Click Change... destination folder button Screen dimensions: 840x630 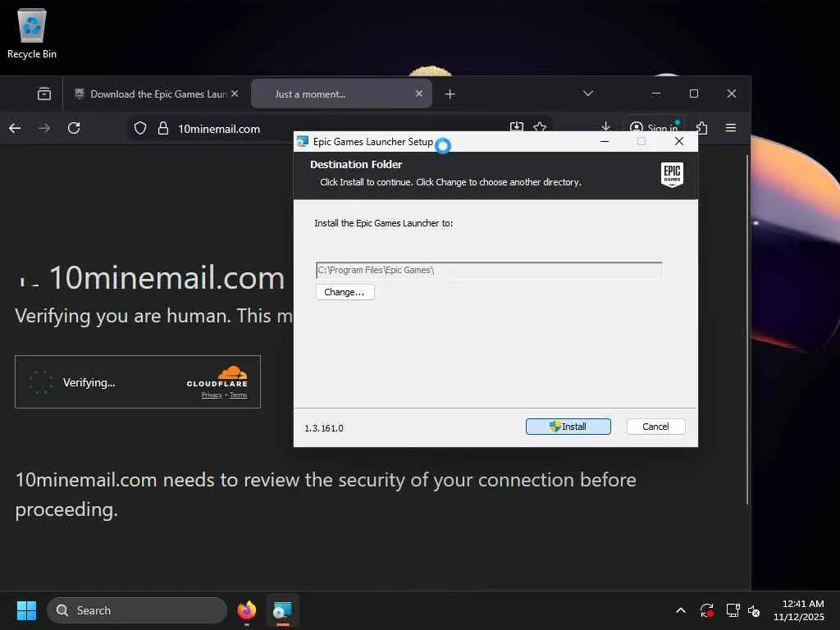(345, 292)
